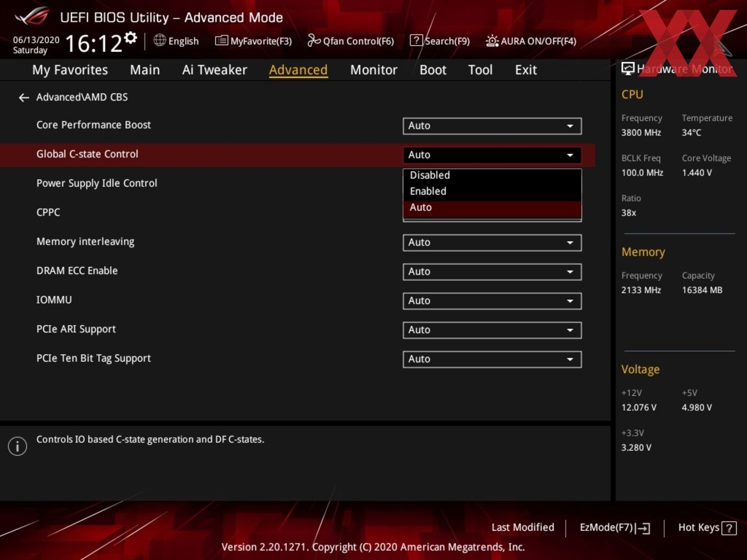747x560 pixels.
Task: Choose Enabled in the C-state list
Action: (x=492, y=192)
